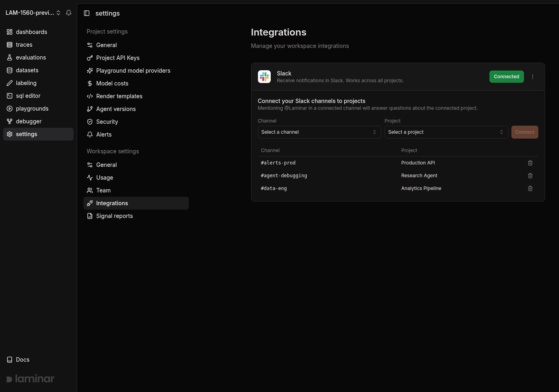This screenshot has height=392, width=559.
Task: Click the sql editor terminal icon
Action: pyautogui.click(x=10, y=96)
